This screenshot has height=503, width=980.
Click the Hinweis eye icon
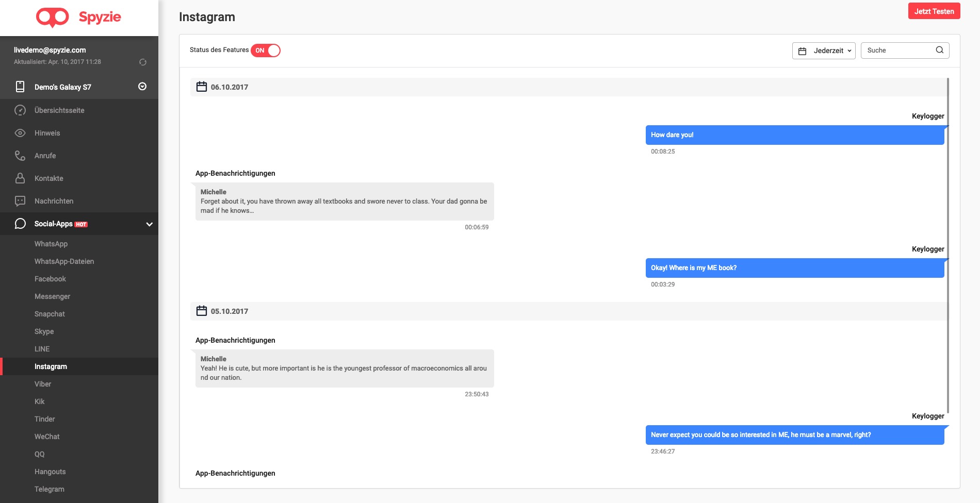tap(20, 133)
